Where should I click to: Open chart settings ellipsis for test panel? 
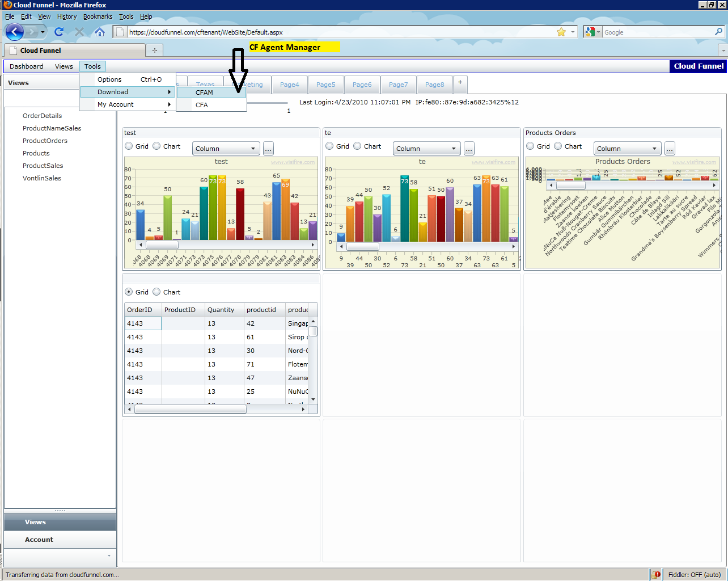(x=268, y=149)
